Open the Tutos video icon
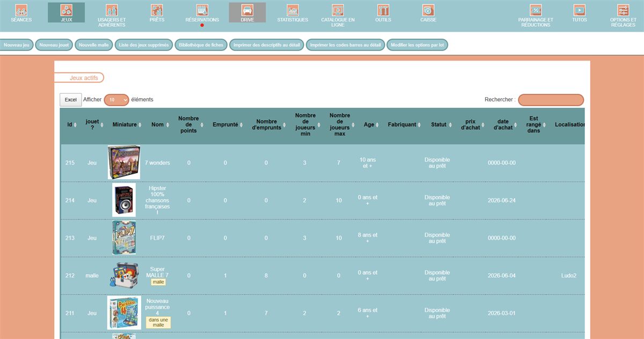 [x=580, y=10]
